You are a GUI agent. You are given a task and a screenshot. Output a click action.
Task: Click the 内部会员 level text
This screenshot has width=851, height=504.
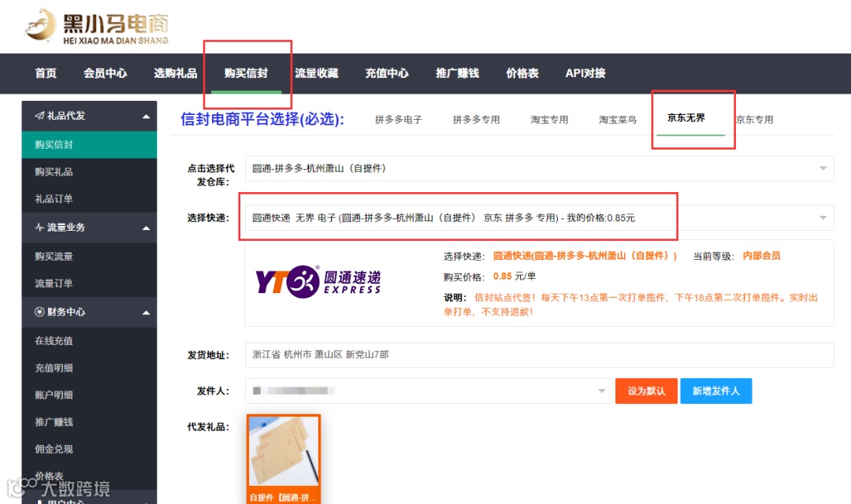pyautogui.click(x=761, y=256)
